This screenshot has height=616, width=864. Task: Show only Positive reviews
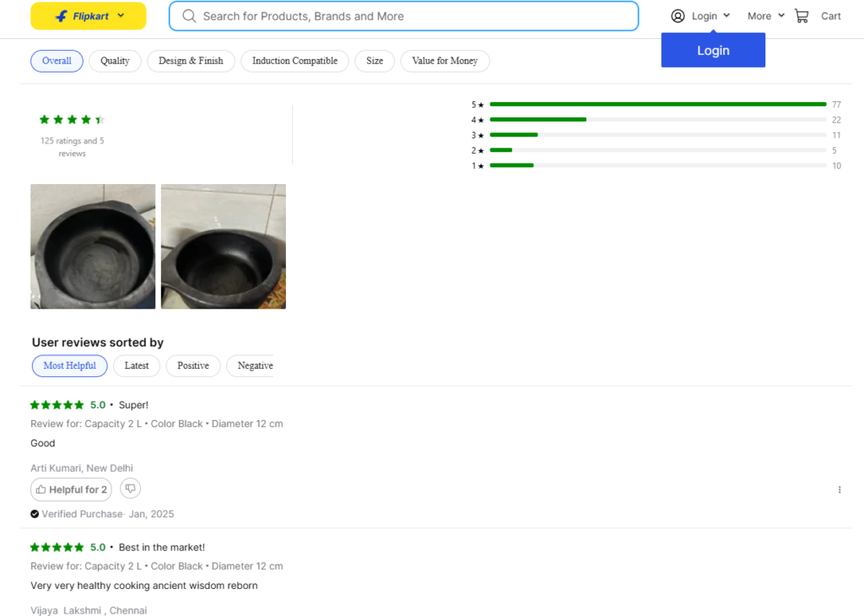193,365
